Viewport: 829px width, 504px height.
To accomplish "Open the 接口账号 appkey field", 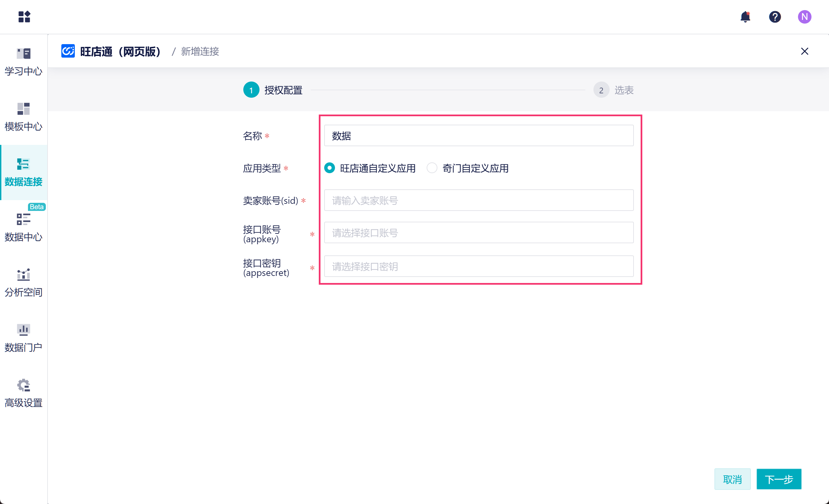I will click(x=479, y=232).
